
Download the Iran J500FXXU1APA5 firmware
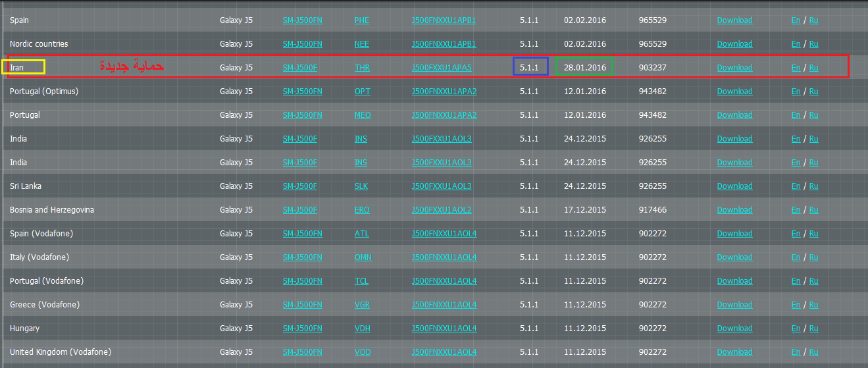pyautogui.click(x=734, y=68)
